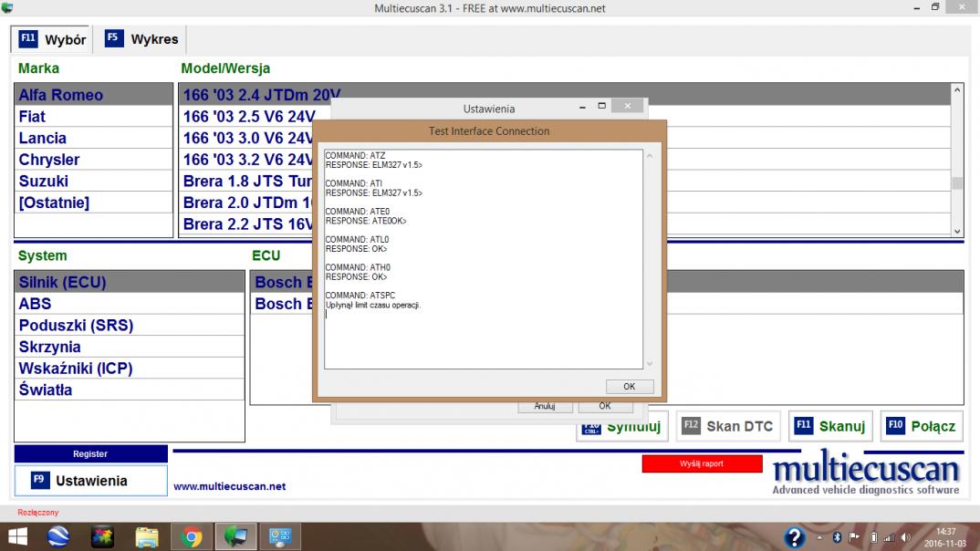Click the volume speaker tray icon
The image size is (980, 551).
(906, 537)
